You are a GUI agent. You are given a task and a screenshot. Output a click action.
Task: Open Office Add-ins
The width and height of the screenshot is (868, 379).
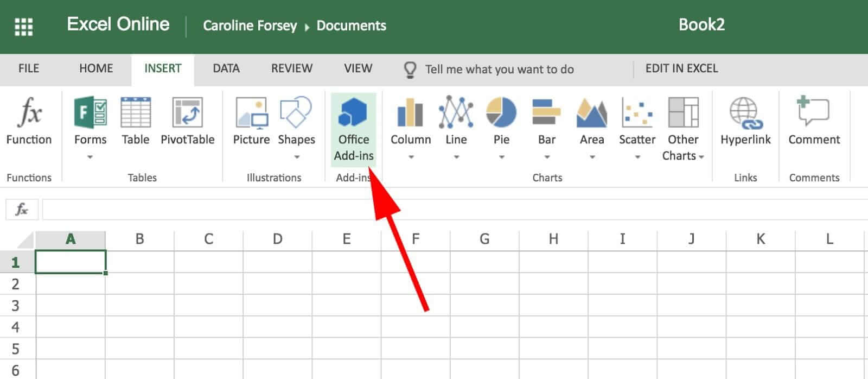coord(354,129)
